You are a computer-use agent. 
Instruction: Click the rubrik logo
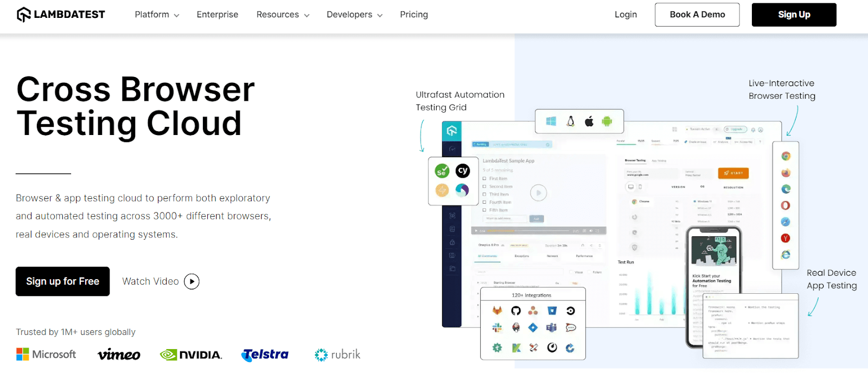337,355
